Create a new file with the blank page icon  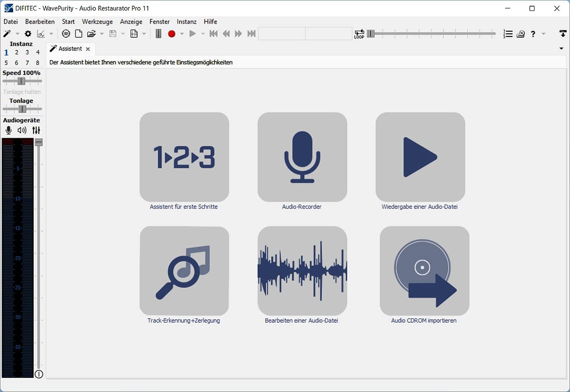coord(78,34)
